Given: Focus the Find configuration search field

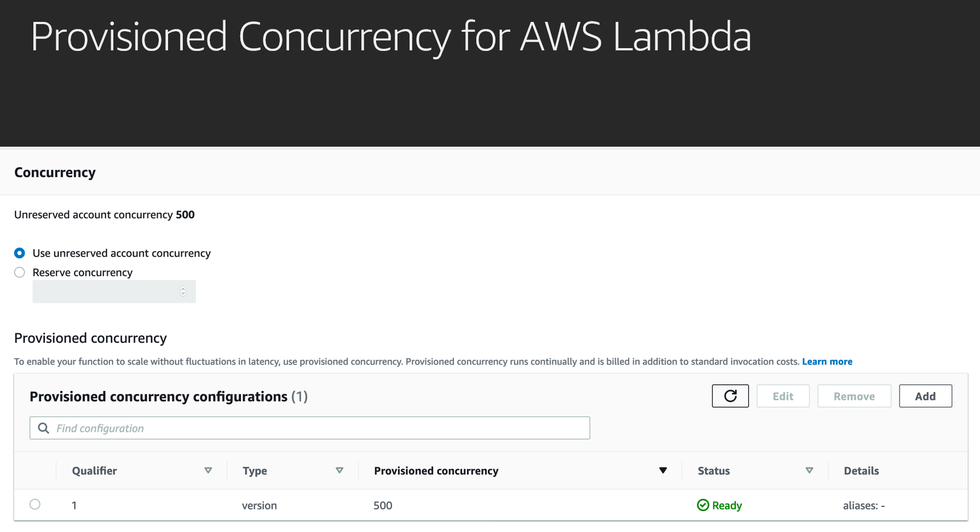Looking at the screenshot, I should [310, 428].
